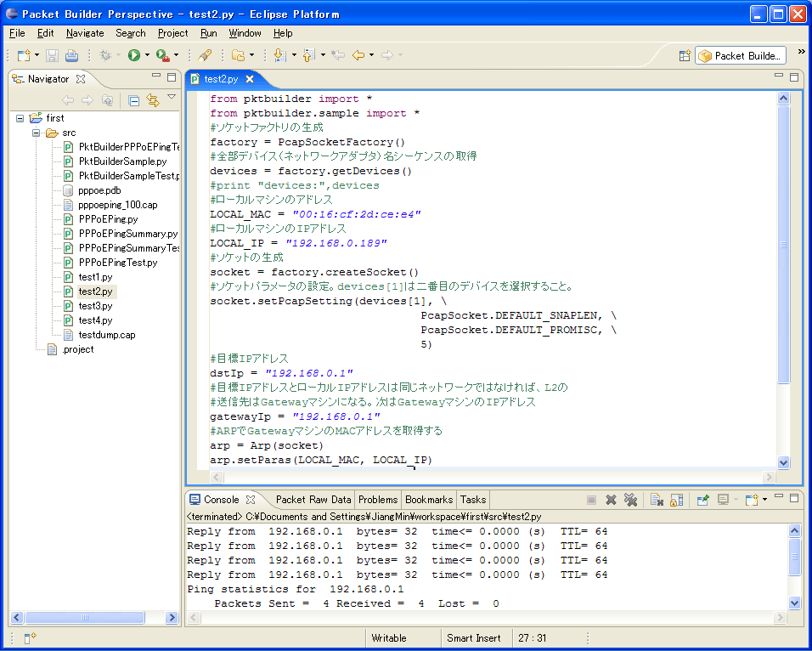Image resolution: width=812 pixels, height=651 pixels.
Task: Click Remove Launch icon in Console
Action: pos(611,500)
